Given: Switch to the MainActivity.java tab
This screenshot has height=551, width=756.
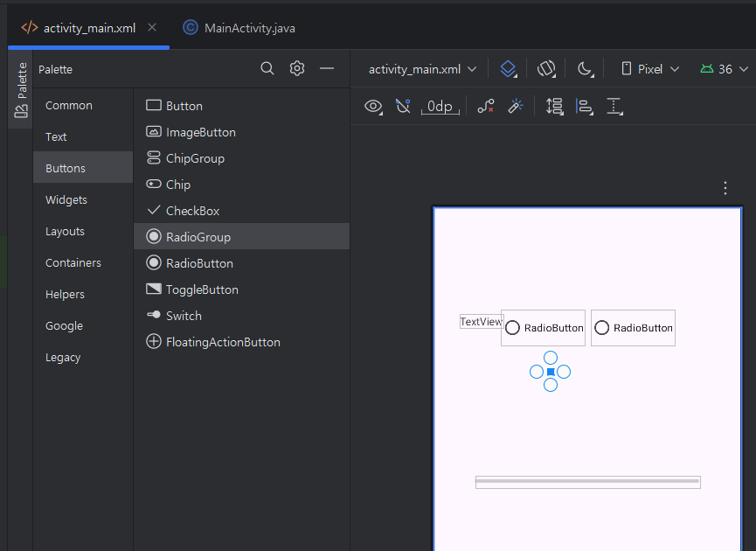Looking at the screenshot, I should pyautogui.click(x=239, y=28).
